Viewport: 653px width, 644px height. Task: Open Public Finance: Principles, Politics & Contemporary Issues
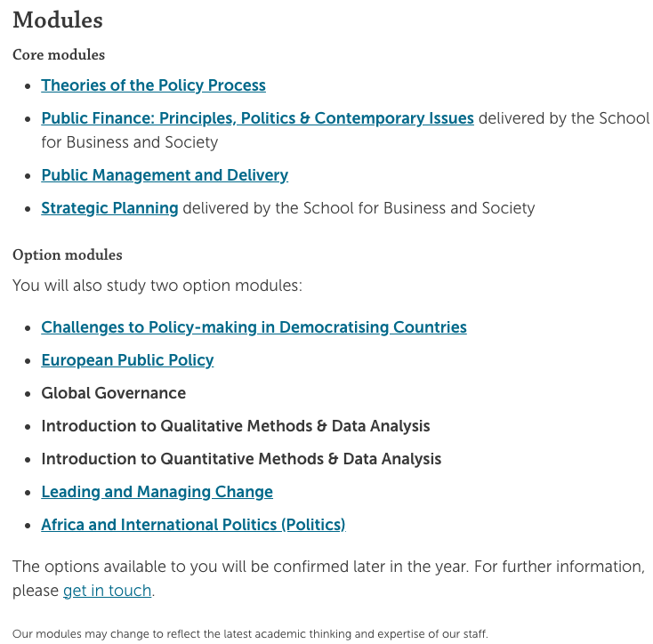click(257, 118)
